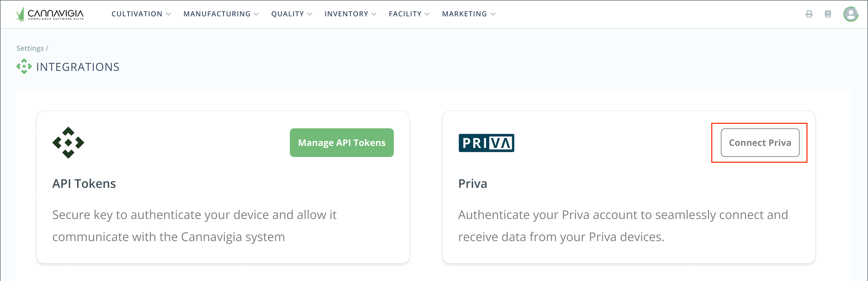Click the green Integrations heading icon
868x281 pixels.
coord(24,66)
